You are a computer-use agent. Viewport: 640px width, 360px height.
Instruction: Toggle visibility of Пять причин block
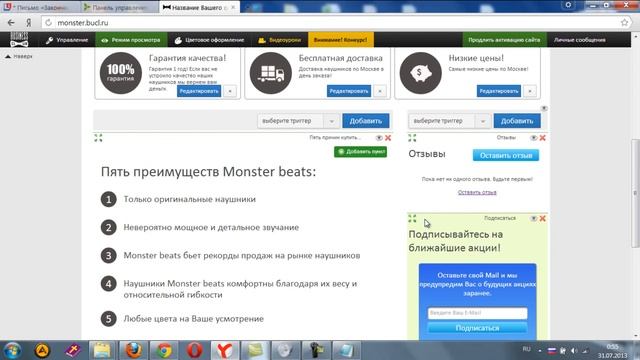[x=379, y=138]
